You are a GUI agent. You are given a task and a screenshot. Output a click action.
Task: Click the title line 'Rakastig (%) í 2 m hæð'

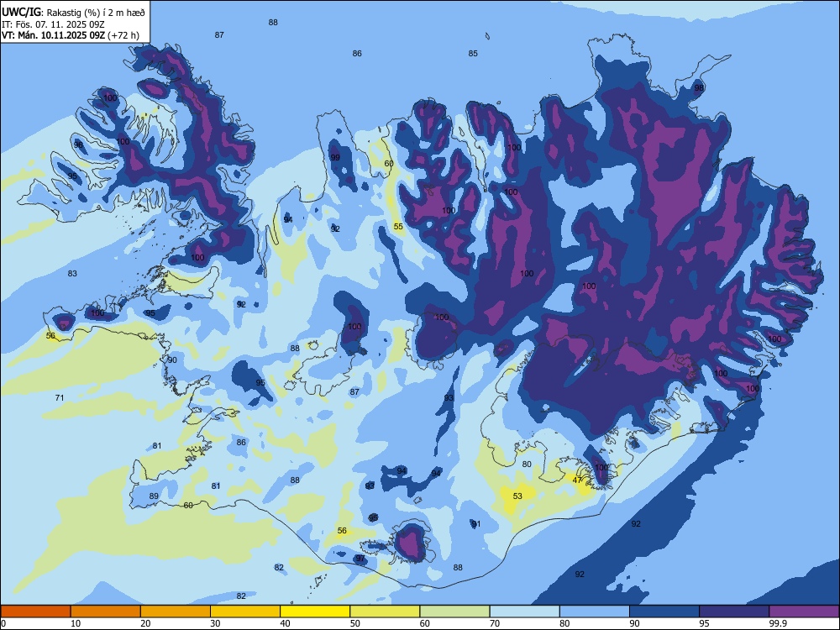point(96,13)
